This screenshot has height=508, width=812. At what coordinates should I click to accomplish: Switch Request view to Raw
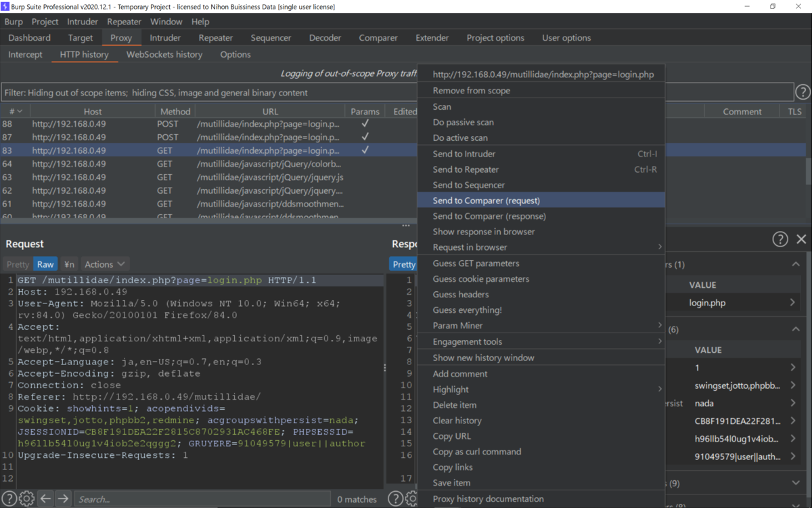[45, 264]
